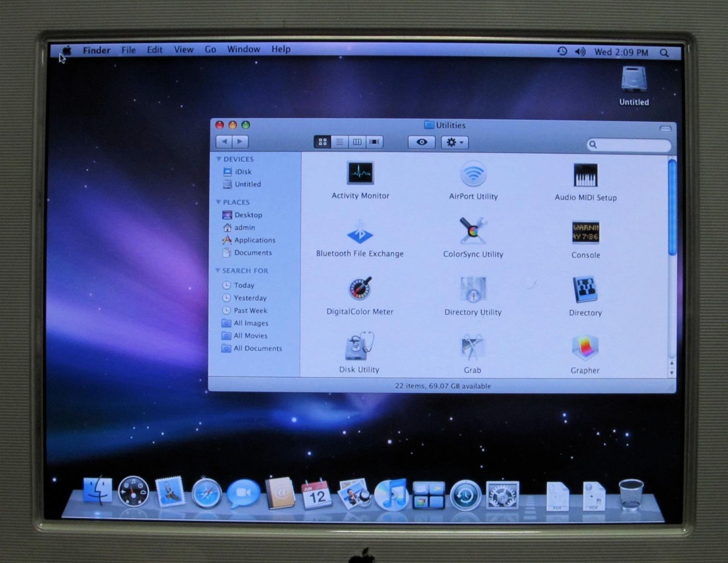Open AirPort Utility icon
This screenshot has height=563, width=728.
473,174
